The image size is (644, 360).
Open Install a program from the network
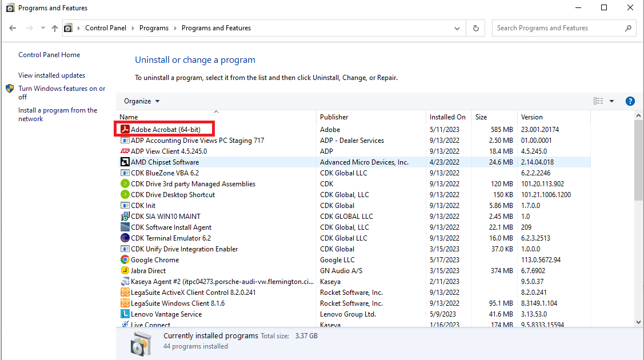58,114
